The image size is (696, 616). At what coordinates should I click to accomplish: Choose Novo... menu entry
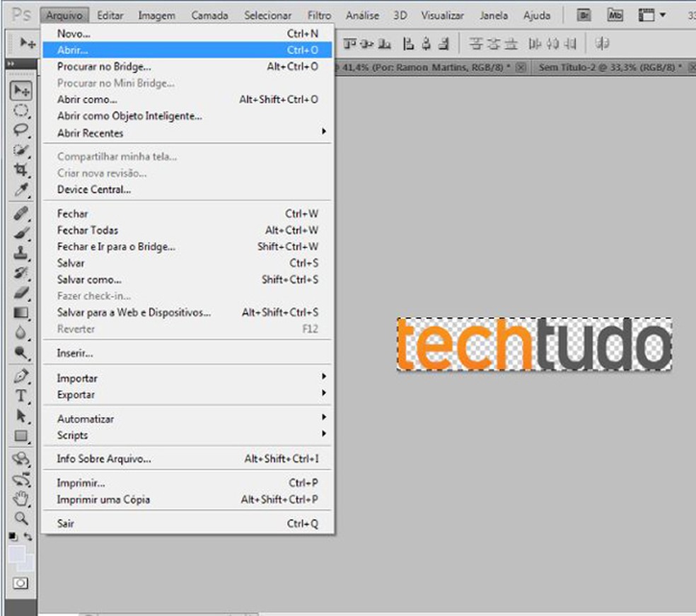point(187,33)
